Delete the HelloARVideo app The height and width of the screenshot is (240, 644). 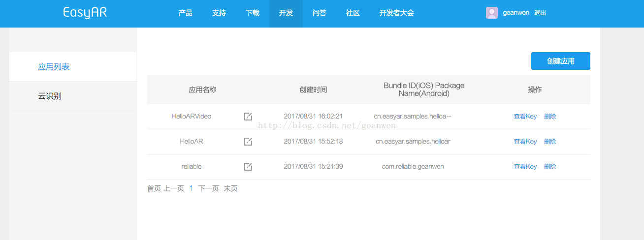coord(550,117)
